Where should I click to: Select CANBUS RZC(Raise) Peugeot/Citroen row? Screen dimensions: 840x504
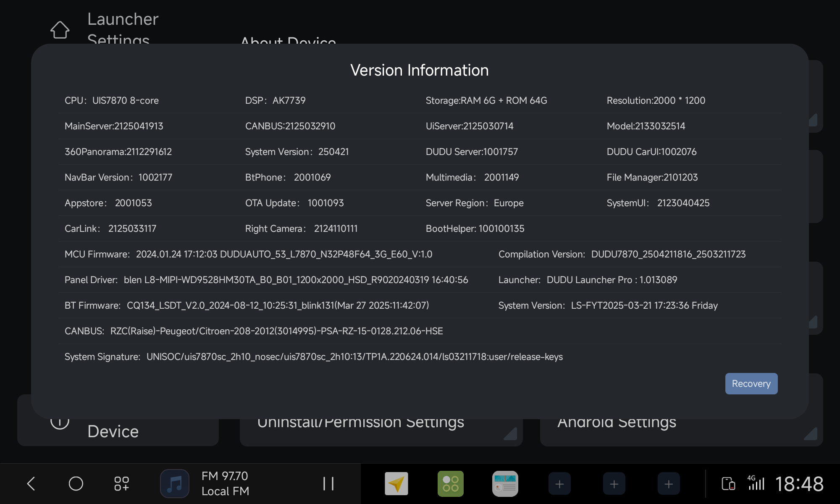point(254,331)
